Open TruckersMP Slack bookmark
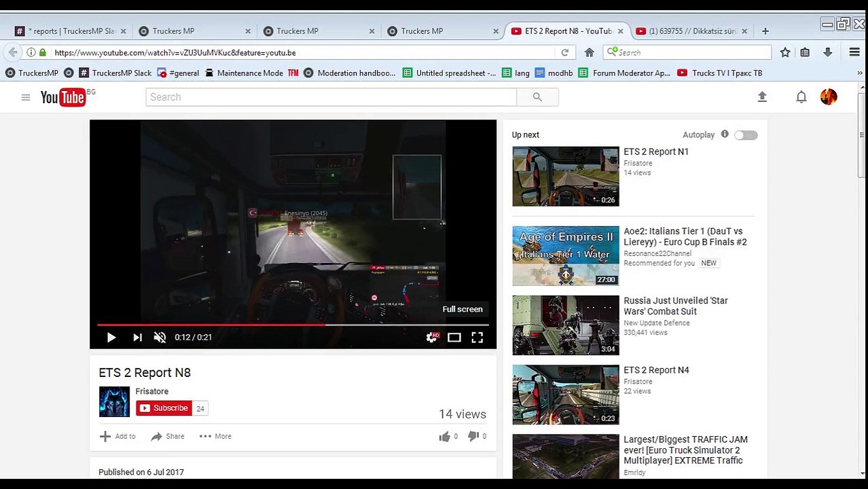 coord(115,73)
